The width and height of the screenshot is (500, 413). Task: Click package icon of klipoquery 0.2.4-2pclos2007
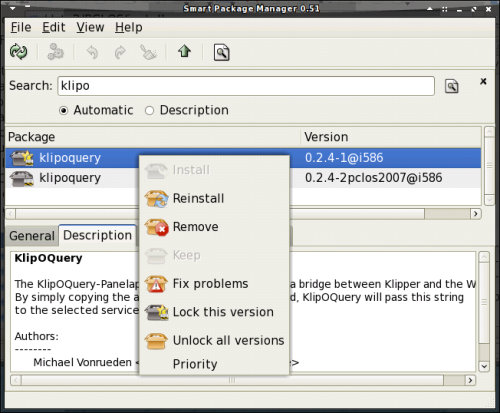(x=22, y=178)
